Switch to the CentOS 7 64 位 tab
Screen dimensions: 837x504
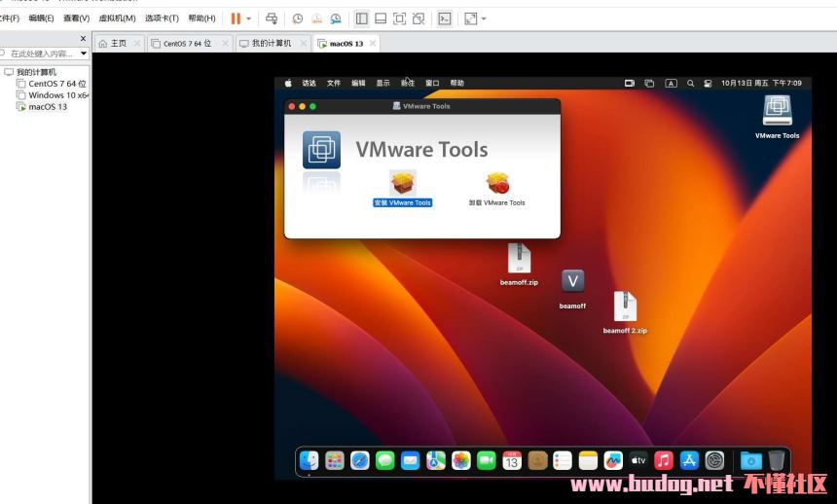click(x=187, y=43)
